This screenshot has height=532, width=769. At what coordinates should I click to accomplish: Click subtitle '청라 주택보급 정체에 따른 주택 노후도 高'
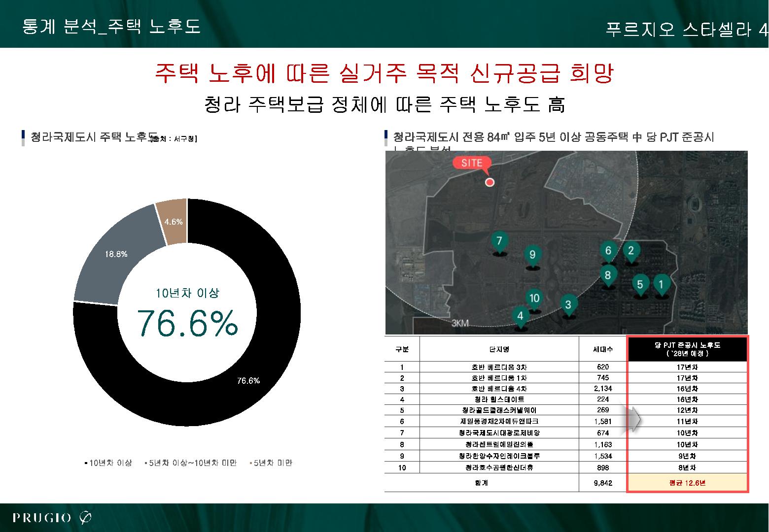click(384, 104)
